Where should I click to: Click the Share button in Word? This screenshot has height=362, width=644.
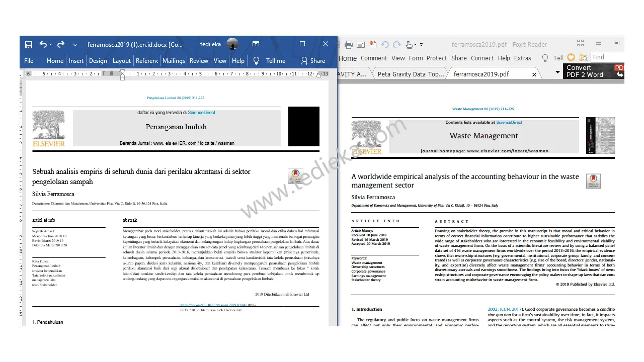[313, 61]
